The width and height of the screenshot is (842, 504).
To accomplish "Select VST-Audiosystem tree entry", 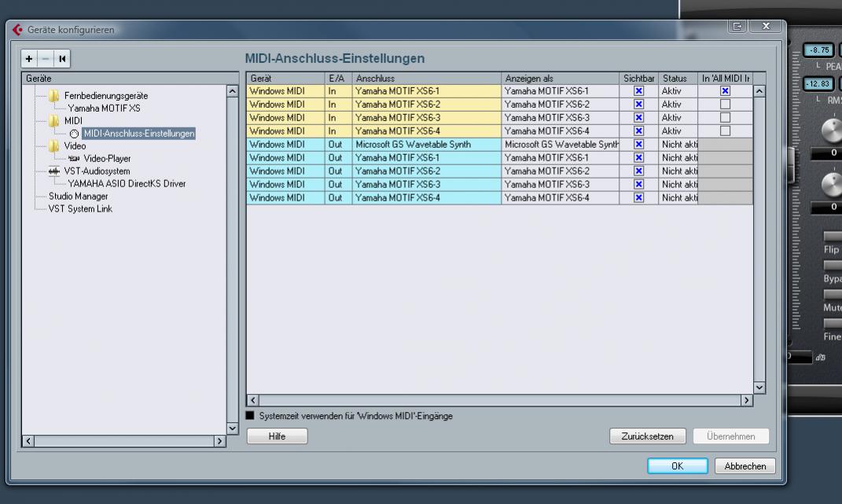I will pyautogui.click(x=97, y=171).
